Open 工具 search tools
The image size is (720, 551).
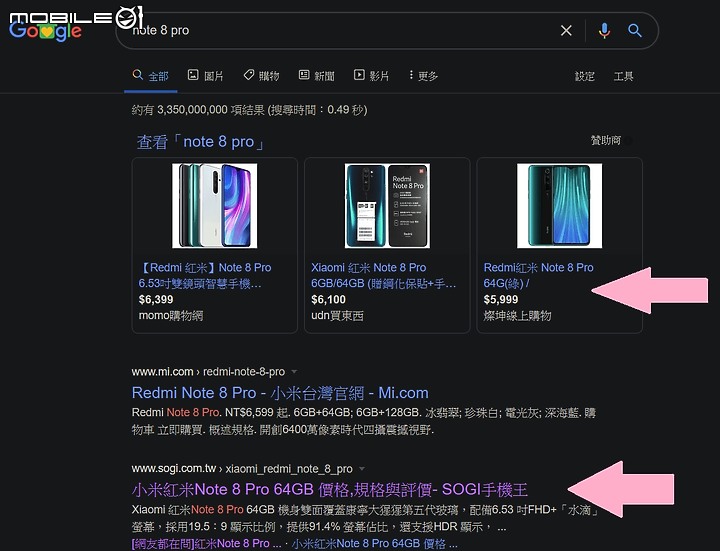click(624, 76)
